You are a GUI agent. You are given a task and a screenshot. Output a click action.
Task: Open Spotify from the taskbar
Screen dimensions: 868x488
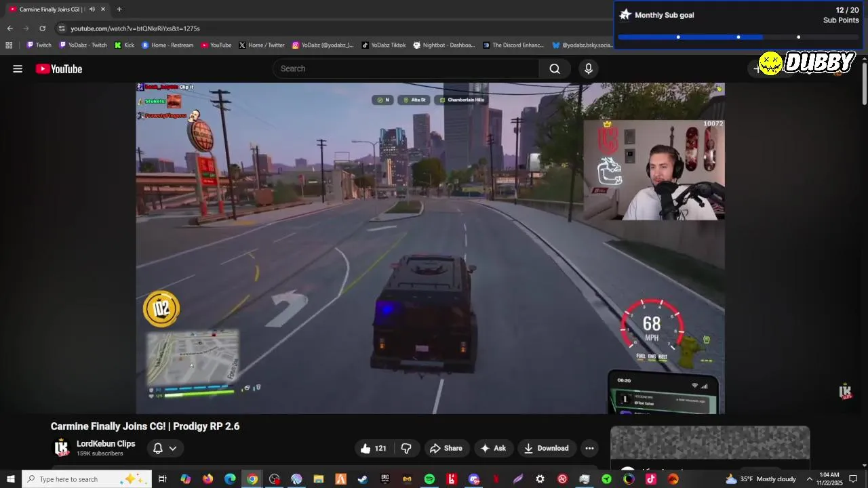click(429, 479)
